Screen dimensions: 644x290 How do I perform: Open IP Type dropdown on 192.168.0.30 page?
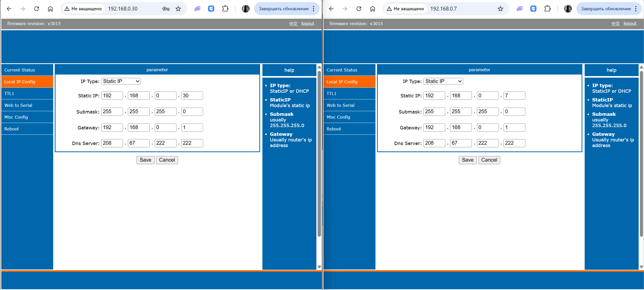pyautogui.click(x=121, y=81)
